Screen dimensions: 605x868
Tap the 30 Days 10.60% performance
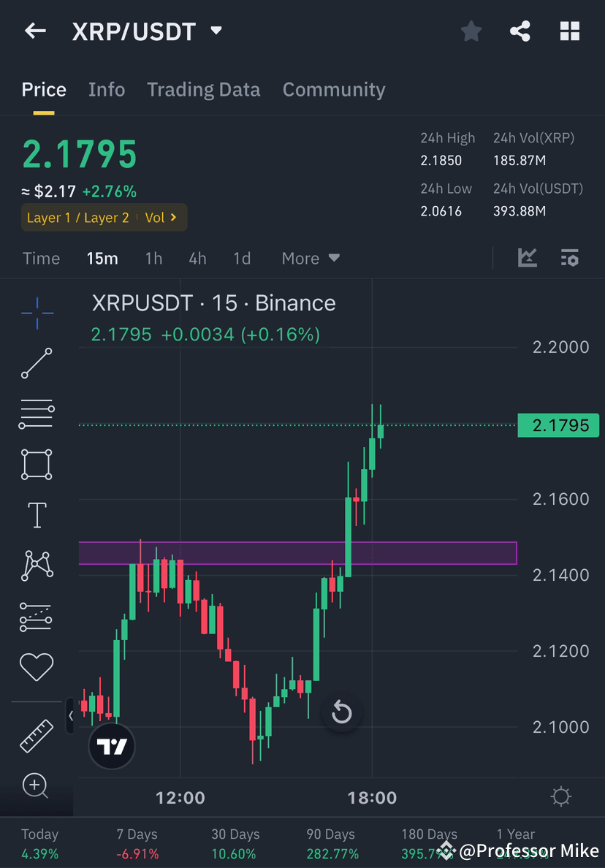point(235,844)
